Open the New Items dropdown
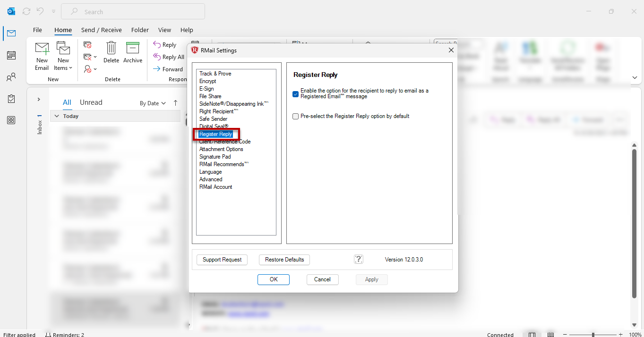 tap(63, 56)
